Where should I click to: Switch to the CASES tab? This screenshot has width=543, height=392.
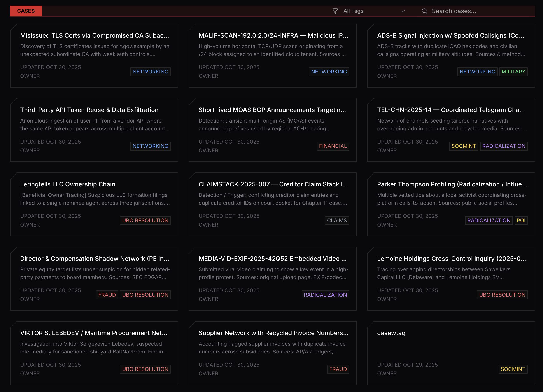[26, 11]
